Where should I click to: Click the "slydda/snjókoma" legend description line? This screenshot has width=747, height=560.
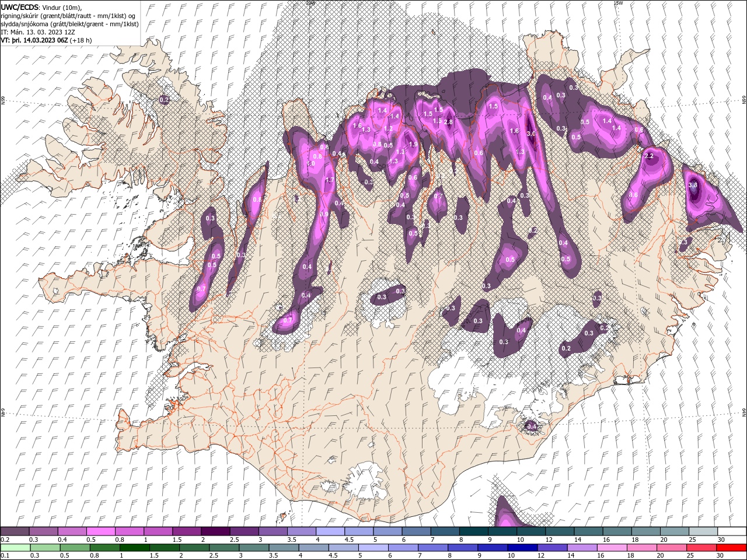69,24
